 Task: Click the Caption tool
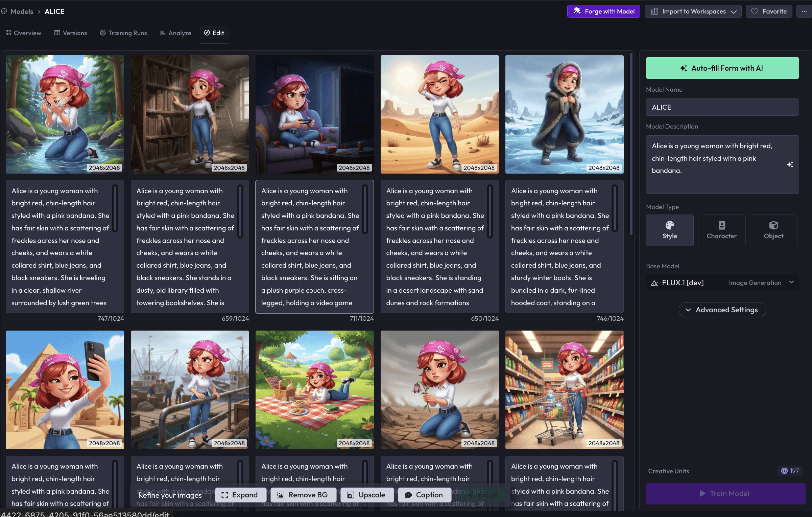point(424,495)
